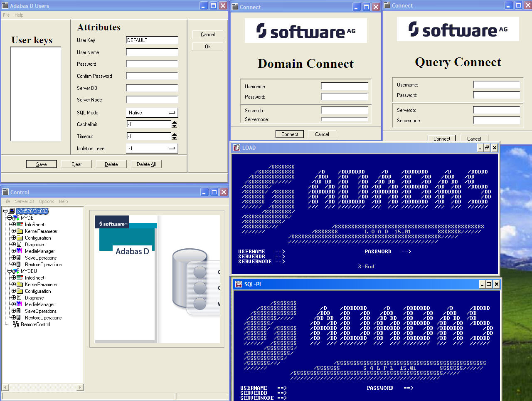Image resolution: width=532 pixels, height=401 pixels.
Task: Collapse the MYDBU database node
Action: tap(10, 271)
